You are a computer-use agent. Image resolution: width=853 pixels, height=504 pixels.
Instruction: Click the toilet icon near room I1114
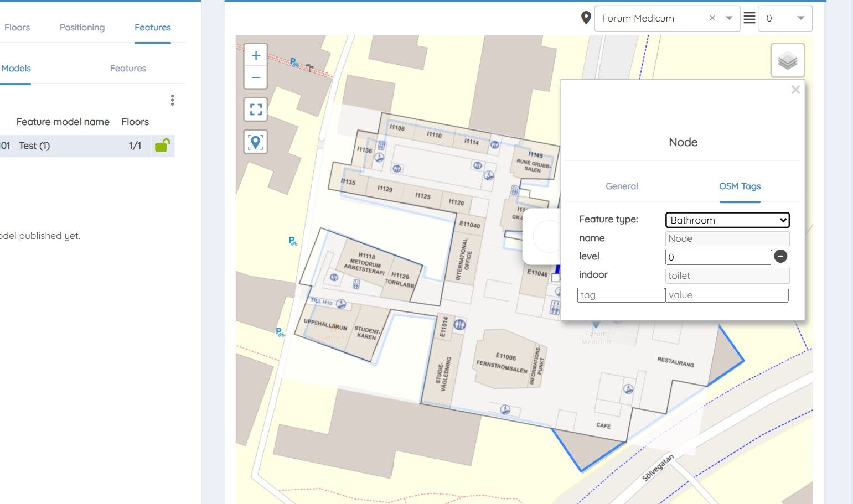[x=494, y=145]
